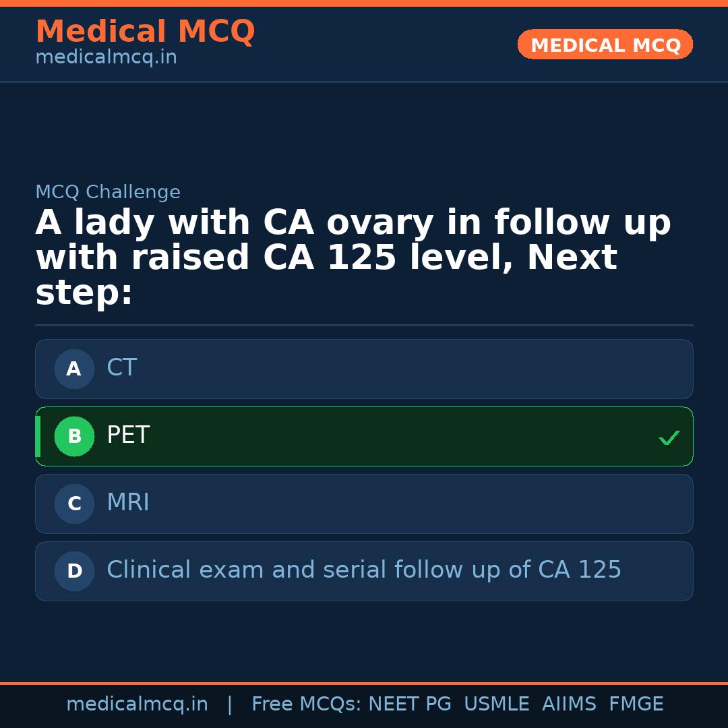Select answer option C: MRI
The image size is (728, 728).
(364, 504)
